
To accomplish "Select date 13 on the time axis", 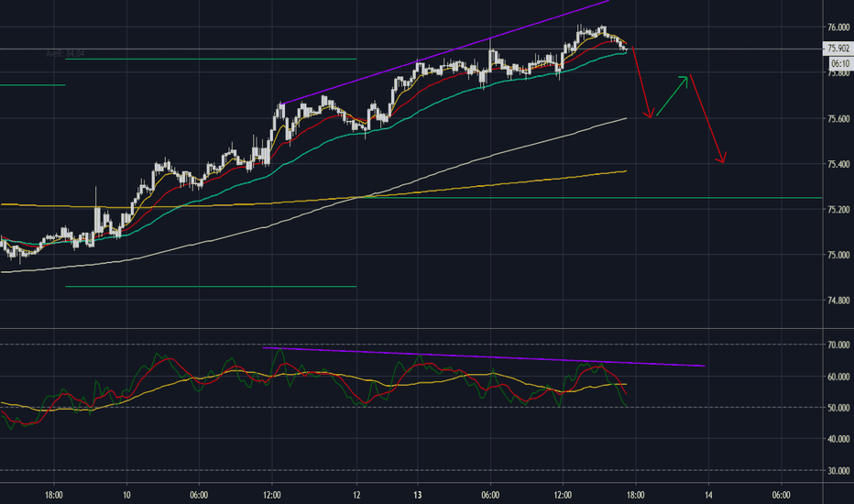I will [417, 492].
